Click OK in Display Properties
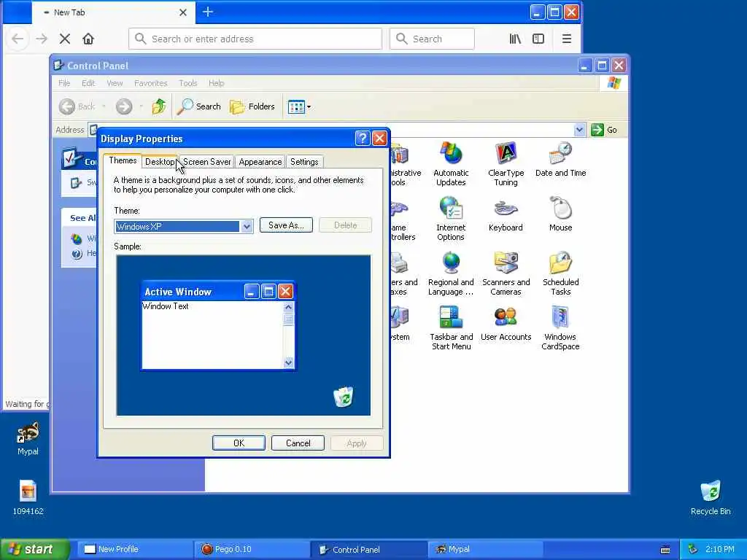This screenshot has width=747, height=560. click(x=239, y=443)
